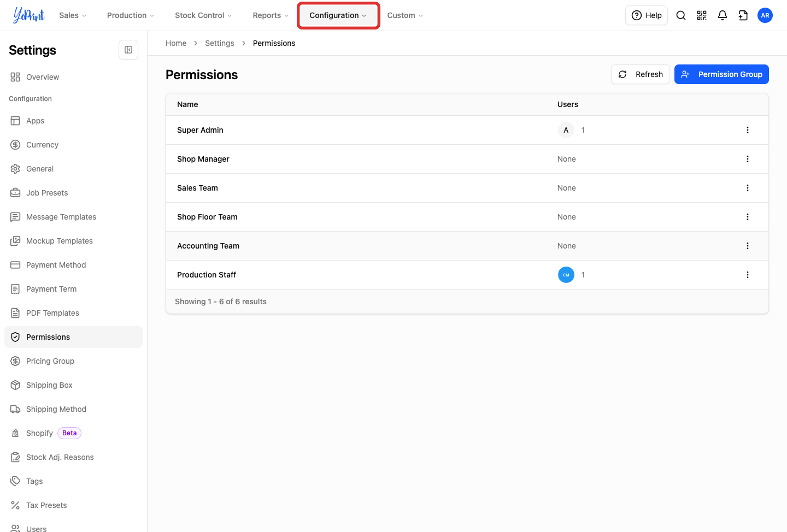The width and height of the screenshot is (787, 532).
Task: Go to Home breadcrumb
Action: pos(176,43)
